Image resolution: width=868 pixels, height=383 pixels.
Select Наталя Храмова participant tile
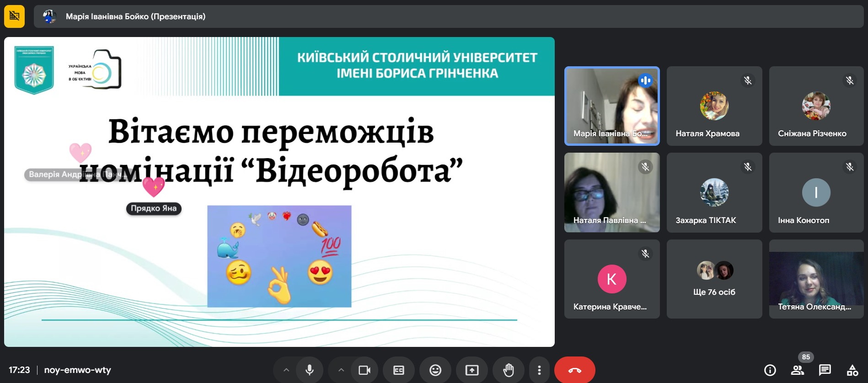coord(714,106)
